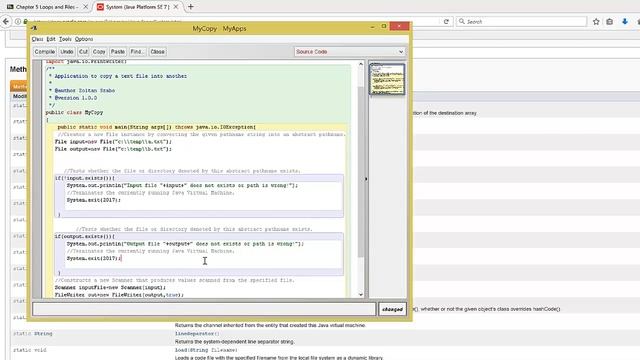Click the BlueJ window title icon
This screenshot has width=640, height=360.
pos(34,28)
